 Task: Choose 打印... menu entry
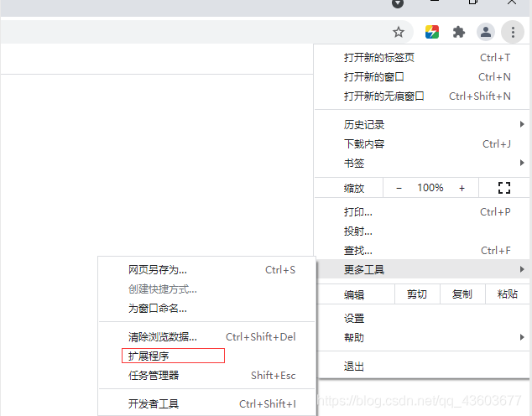[422, 212]
